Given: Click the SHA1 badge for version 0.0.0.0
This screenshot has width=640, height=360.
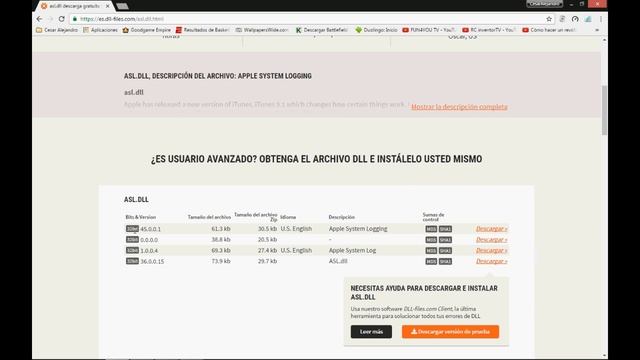Looking at the screenshot, I should (445, 240).
